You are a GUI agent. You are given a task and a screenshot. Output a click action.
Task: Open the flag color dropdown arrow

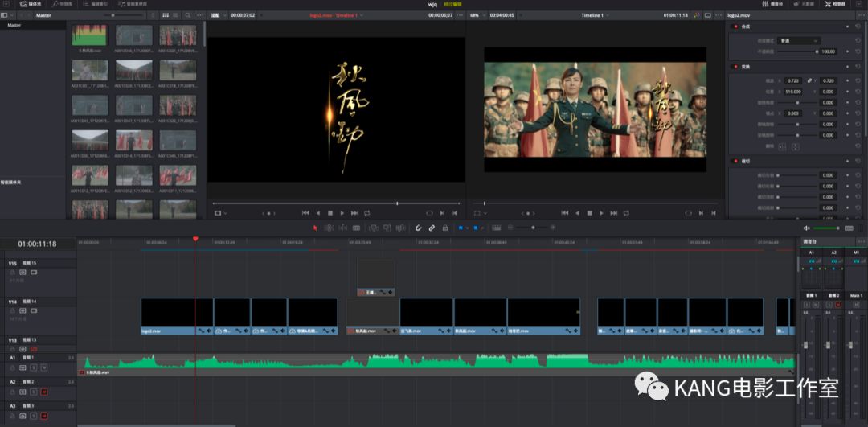(468, 228)
